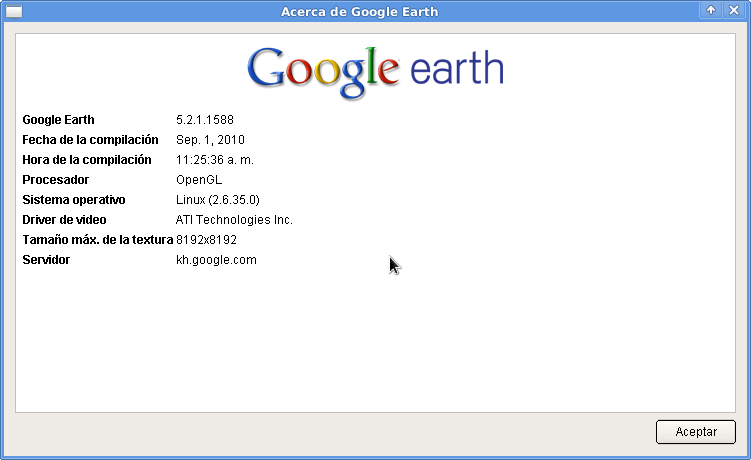
Task: Click the 'Fecha de la compilación' label
Action: [x=90, y=140]
